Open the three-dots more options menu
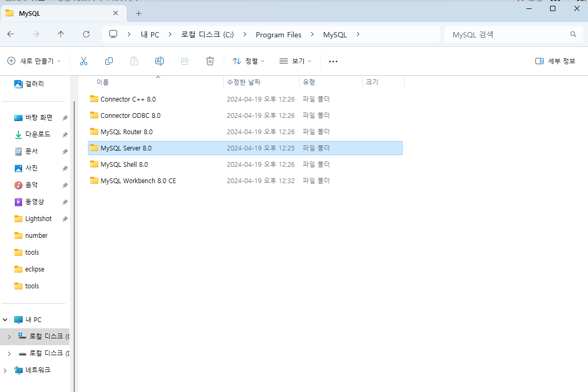This screenshot has width=588, height=392. pos(333,61)
